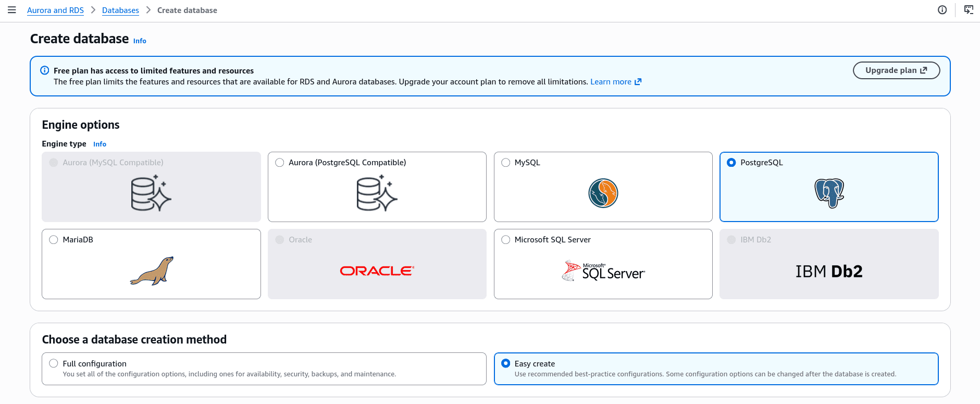Go to Aurora and RDS breadcrumb
This screenshot has height=404, width=980.
tap(55, 10)
